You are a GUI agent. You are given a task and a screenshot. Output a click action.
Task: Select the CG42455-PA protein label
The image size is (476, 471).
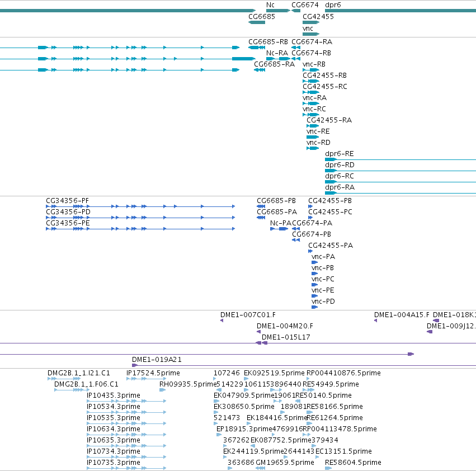coord(331,246)
